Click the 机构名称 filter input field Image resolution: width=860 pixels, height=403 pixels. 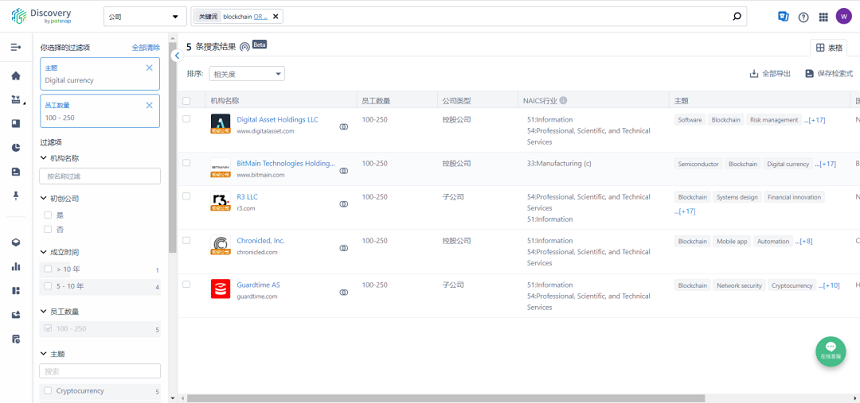[100, 176]
